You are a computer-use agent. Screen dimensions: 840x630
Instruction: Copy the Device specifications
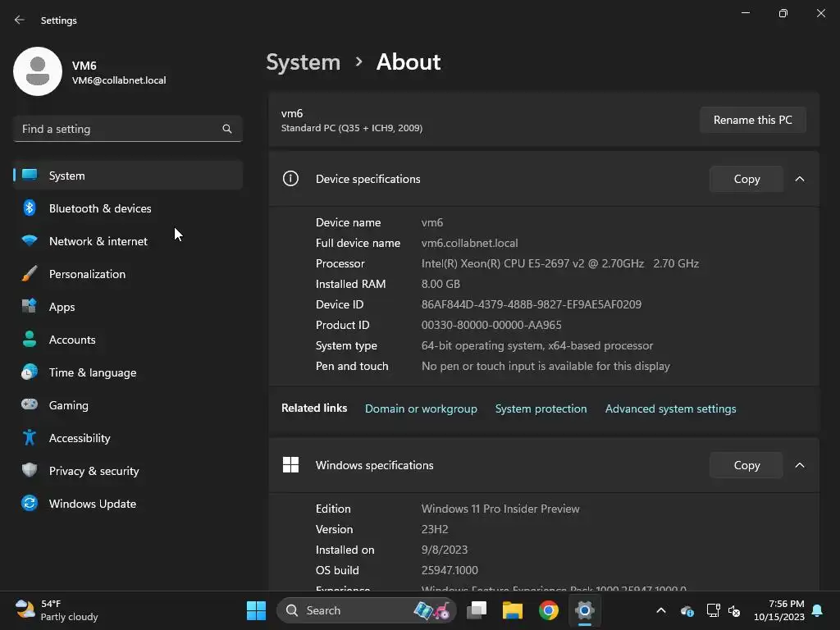(x=746, y=179)
